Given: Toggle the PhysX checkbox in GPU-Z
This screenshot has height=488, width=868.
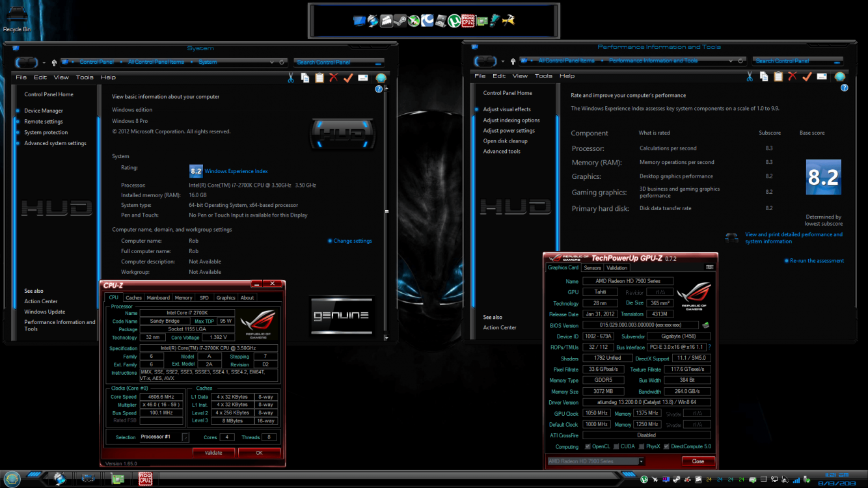Looking at the screenshot, I should click(x=641, y=446).
